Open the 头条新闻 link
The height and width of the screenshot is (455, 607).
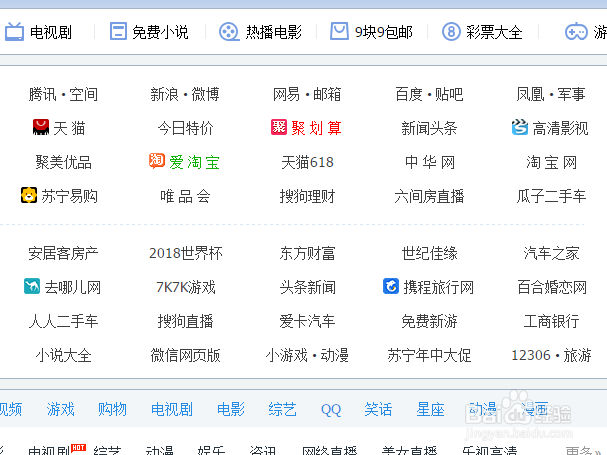307,287
